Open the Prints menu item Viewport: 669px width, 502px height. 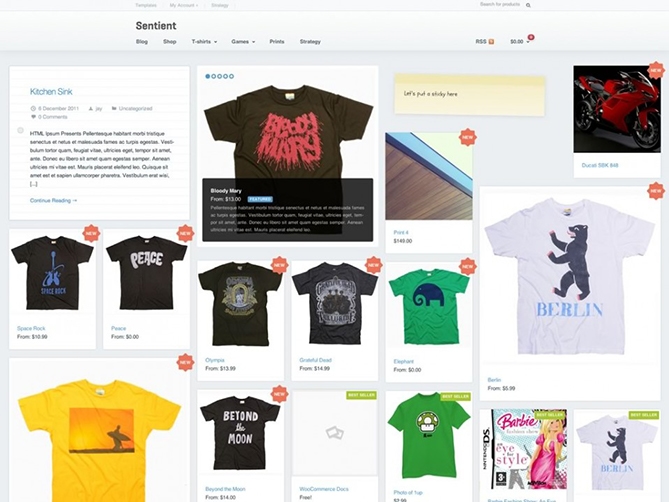(x=277, y=42)
